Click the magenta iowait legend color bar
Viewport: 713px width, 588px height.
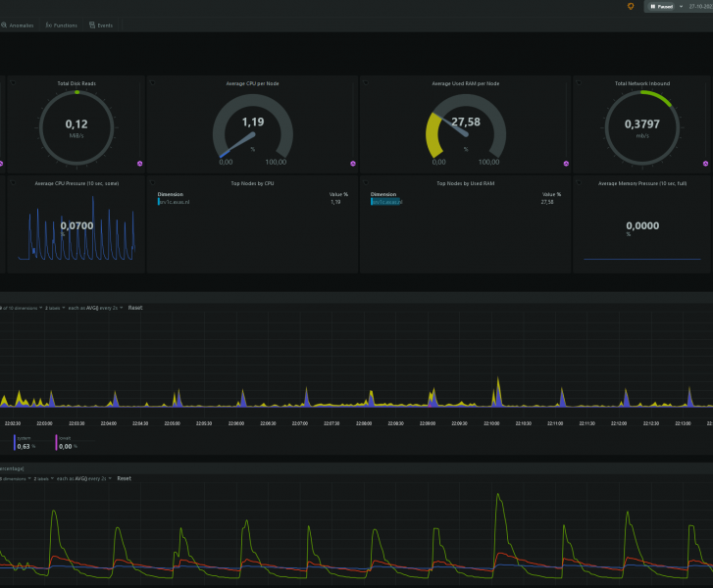[56, 443]
